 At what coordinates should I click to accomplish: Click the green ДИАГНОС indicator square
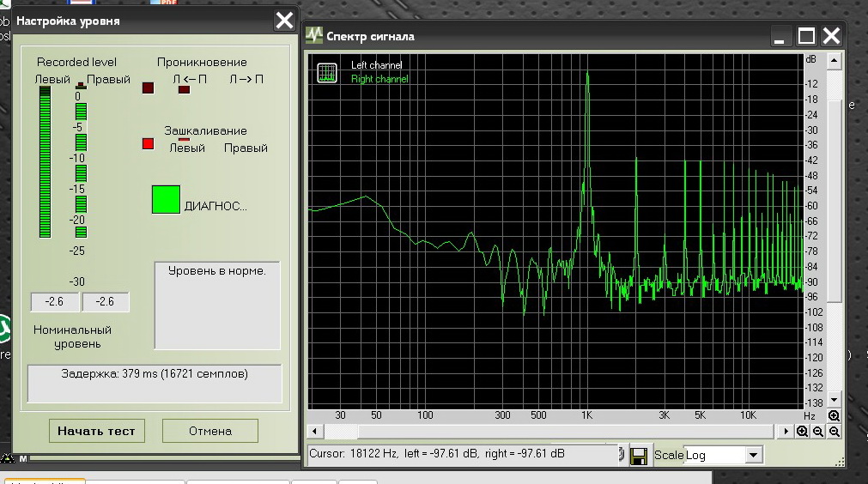point(166,199)
